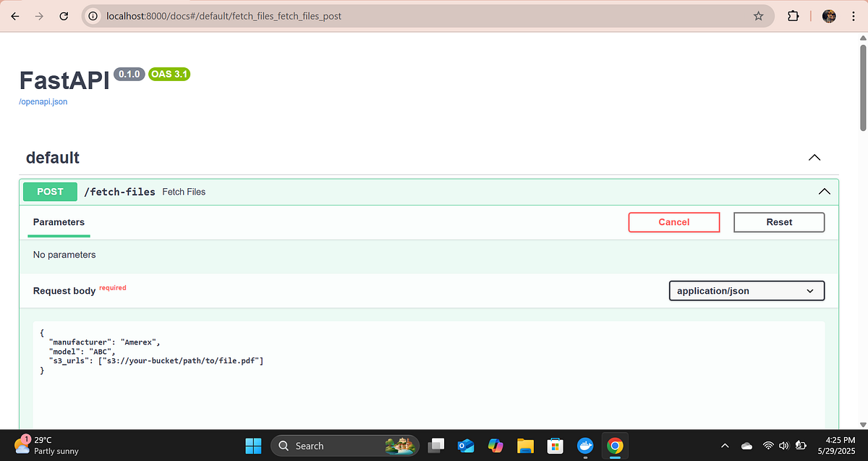Open the application/json media type dropdown
Image resolution: width=868 pixels, height=461 pixels.
tap(746, 290)
